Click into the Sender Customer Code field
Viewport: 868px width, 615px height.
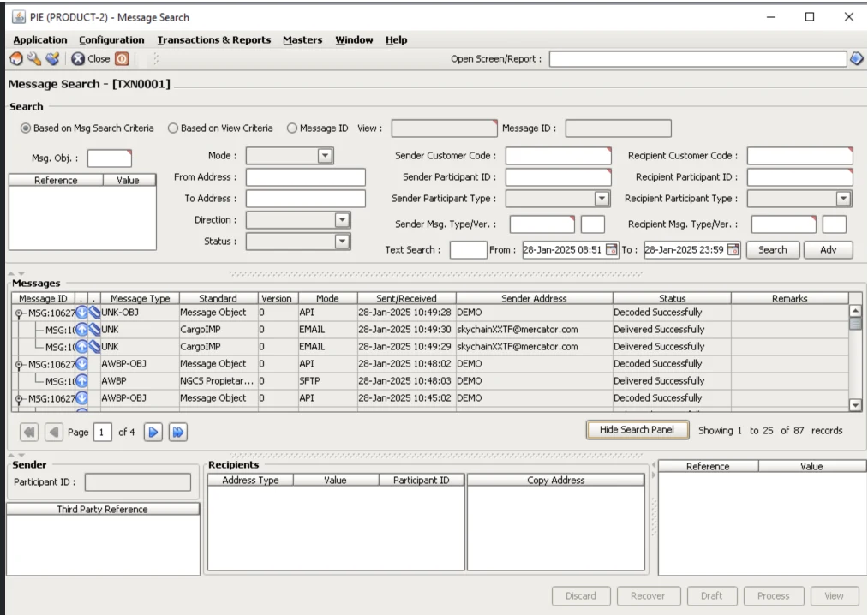pyautogui.click(x=559, y=156)
